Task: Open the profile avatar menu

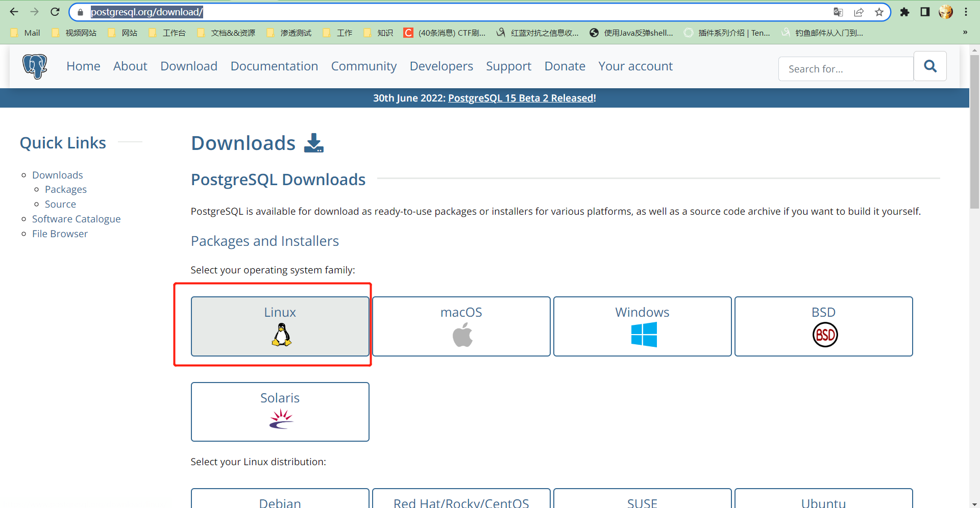Action: pos(946,12)
